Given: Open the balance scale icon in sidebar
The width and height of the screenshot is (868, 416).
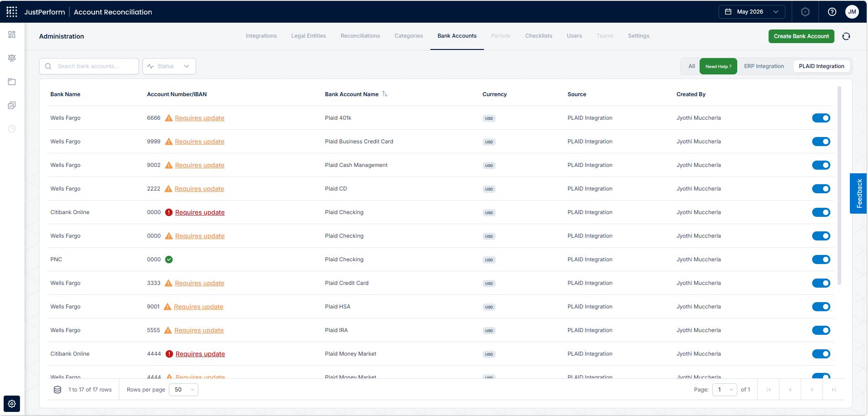Looking at the screenshot, I should click(x=12, y=58).
